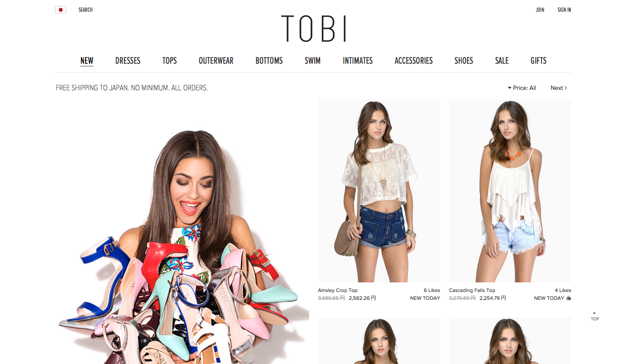The image size is (628, 364).
Task: View the Cascading Falls Top product image
Action: pyautogui.click(x=510, y=191)
